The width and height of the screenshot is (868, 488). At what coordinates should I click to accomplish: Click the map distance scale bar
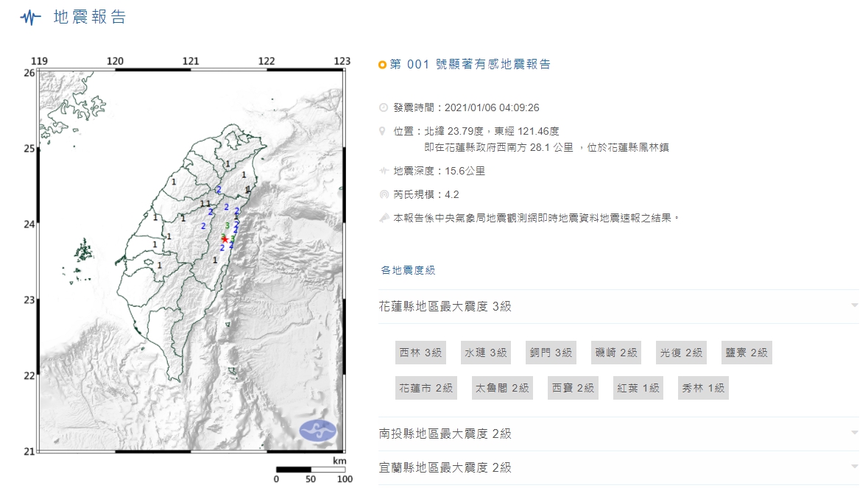coord(310,469)
